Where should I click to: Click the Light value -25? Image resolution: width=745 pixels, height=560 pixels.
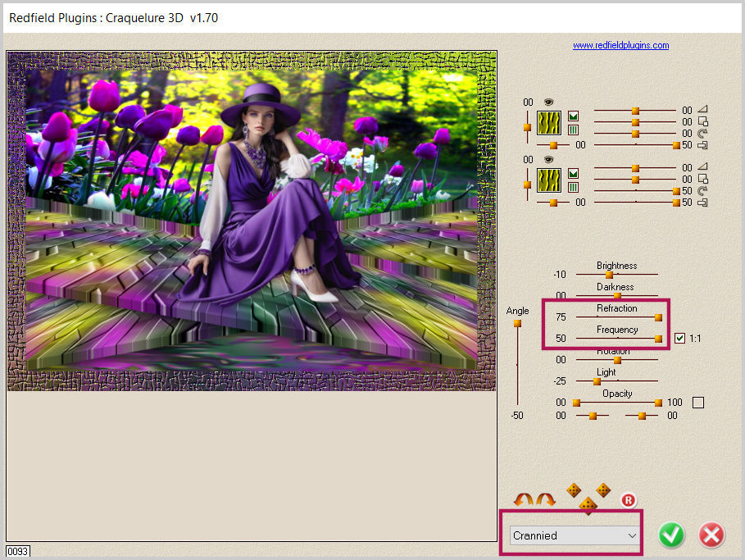tap(560, 381)
